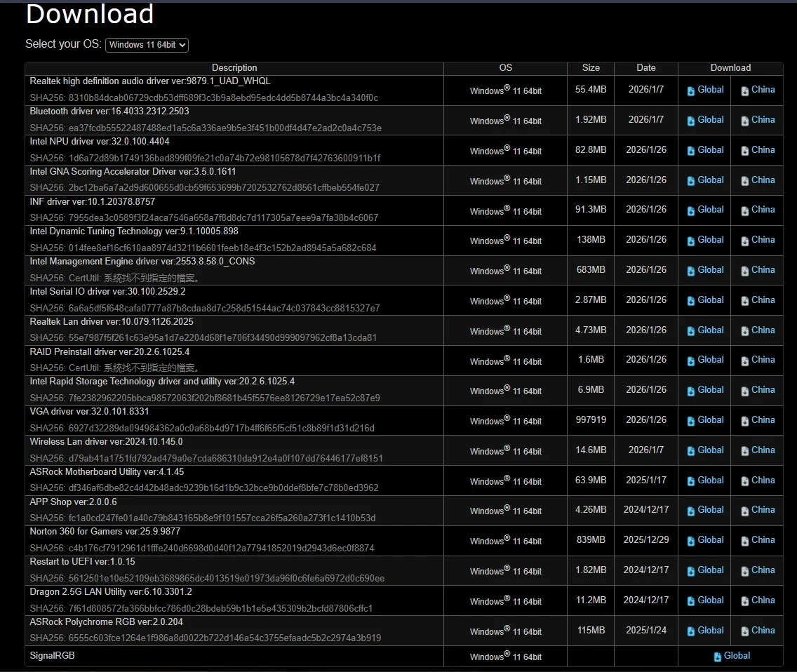This screenshot has width=797, height=672.
Task: Click the 2025/12/29 date cell
Action: (646, 539)
